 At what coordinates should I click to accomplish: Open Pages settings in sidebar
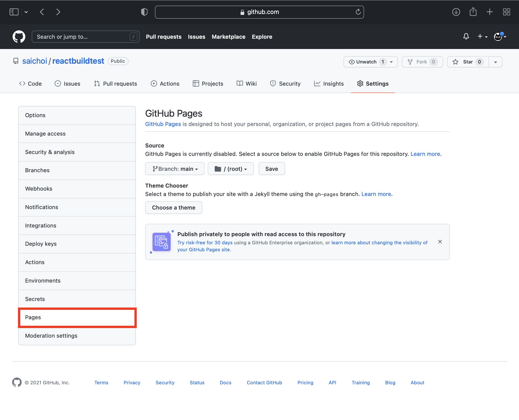[77, 317]
